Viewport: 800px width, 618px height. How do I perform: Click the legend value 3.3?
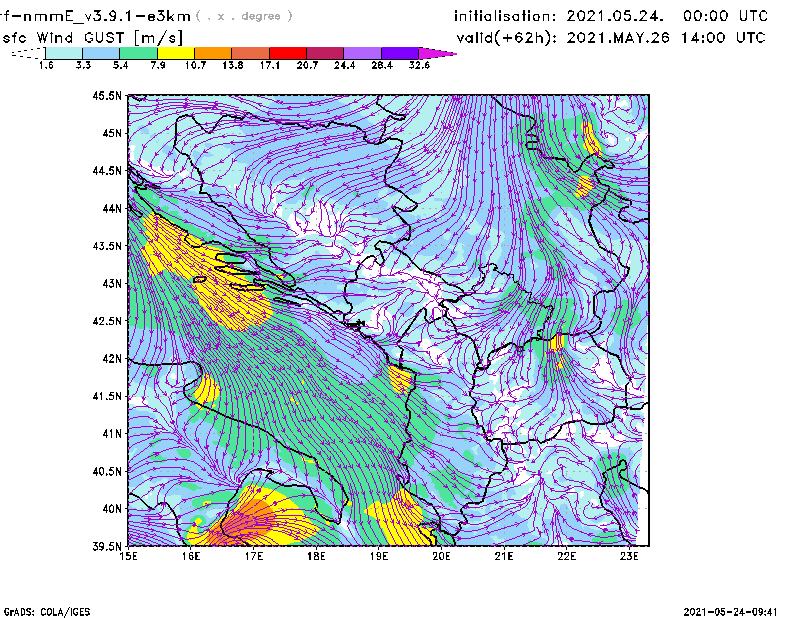tap(83, 65)
